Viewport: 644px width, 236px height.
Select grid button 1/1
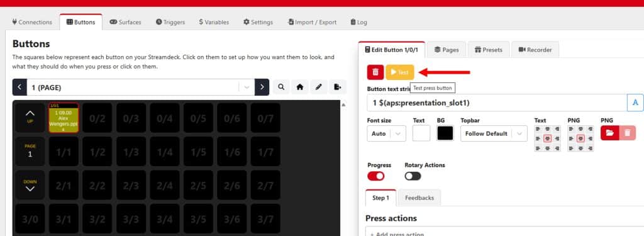(64, 151)
